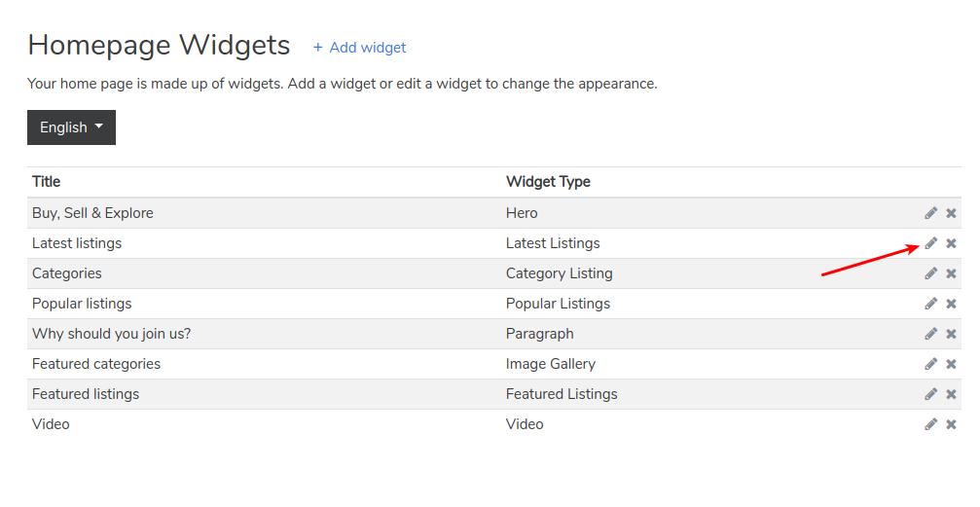Delete the Video widget
This screenshot has width=980, height=507.
point(952,424)
